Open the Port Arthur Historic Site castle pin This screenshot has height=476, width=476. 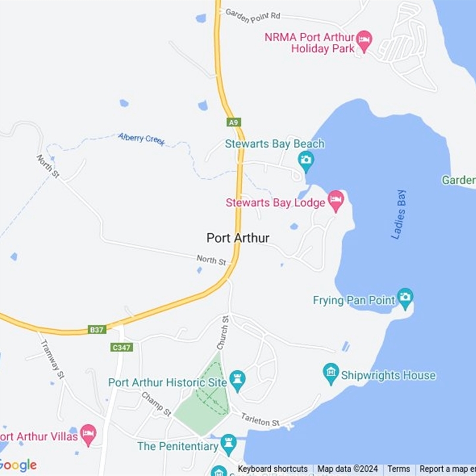click(237, 381)
